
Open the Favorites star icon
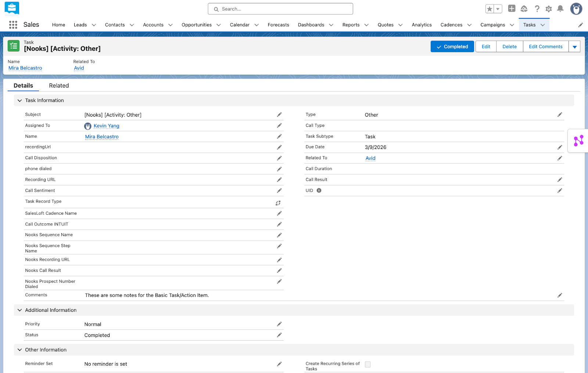[x=490, y=9]
